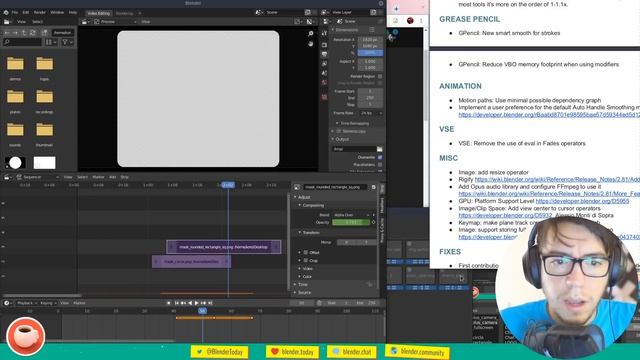Click the file browser back arrow
The image size is (640, 360).
click(x=7, y=33)
